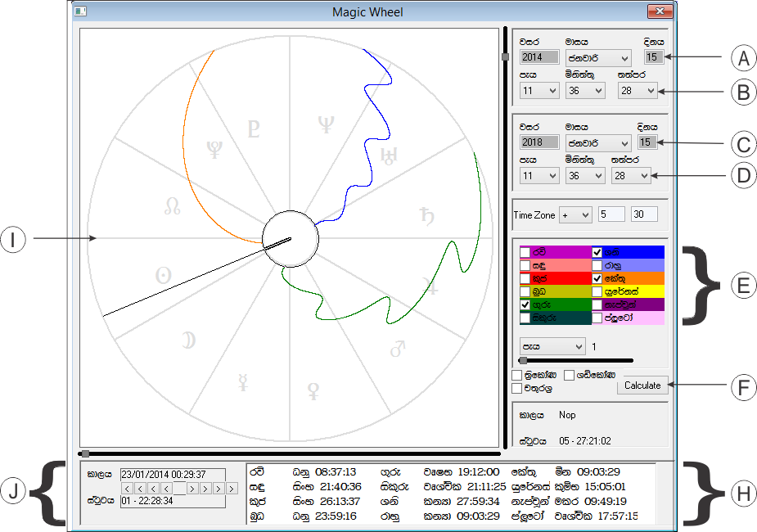Click the fourth back-arrow button beside the gap

click(166, 489)
